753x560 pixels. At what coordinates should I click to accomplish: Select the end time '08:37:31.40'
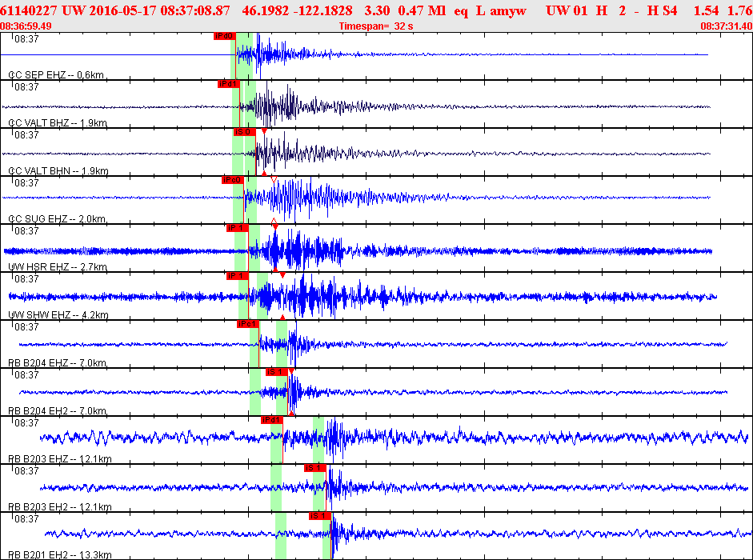(x=727, y=26)
